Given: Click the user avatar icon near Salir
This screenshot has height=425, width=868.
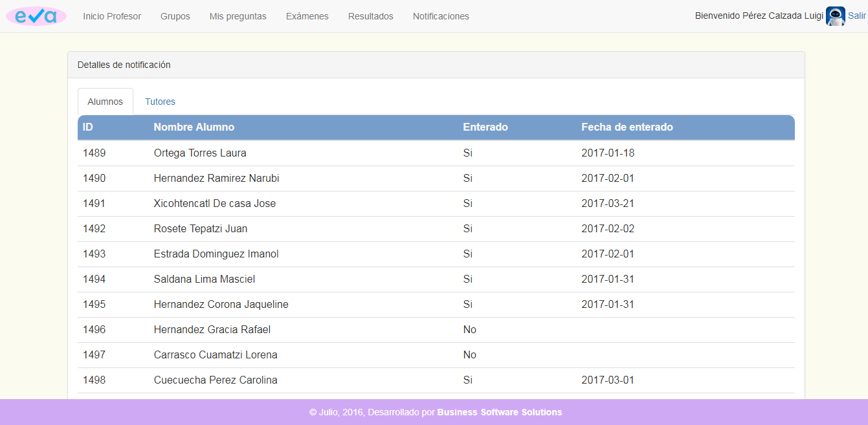Looking at the screenshot, I should click(x=835, y=16).
